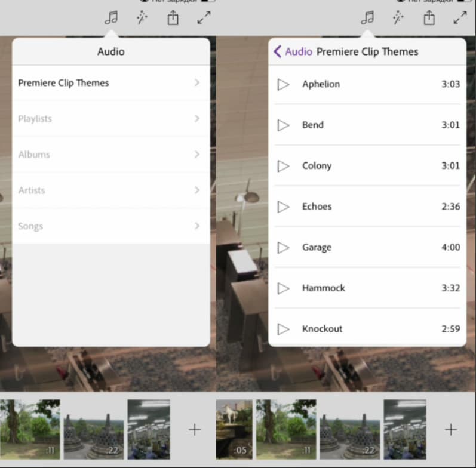Open the Playlists menu entry
The width and height of the screenshot is (476, 468).
111,118
